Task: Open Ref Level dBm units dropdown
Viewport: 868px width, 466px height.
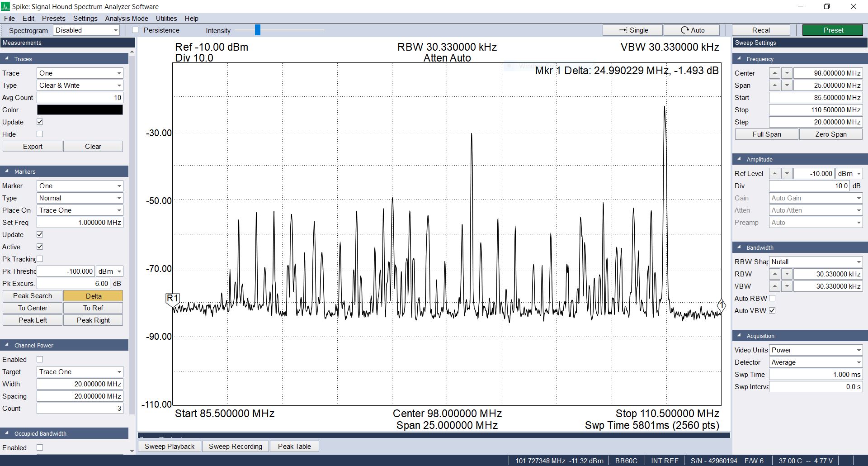Action: coord(849,173)
